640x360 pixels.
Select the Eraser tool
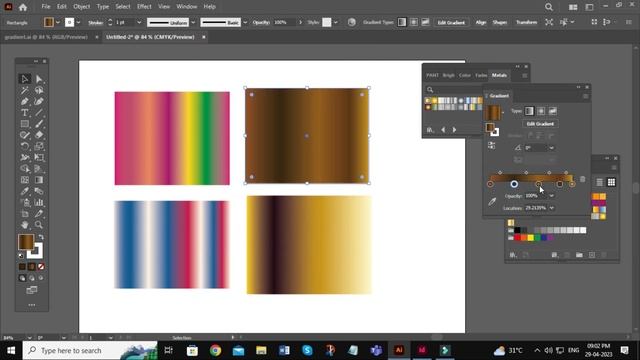(39, 135)
